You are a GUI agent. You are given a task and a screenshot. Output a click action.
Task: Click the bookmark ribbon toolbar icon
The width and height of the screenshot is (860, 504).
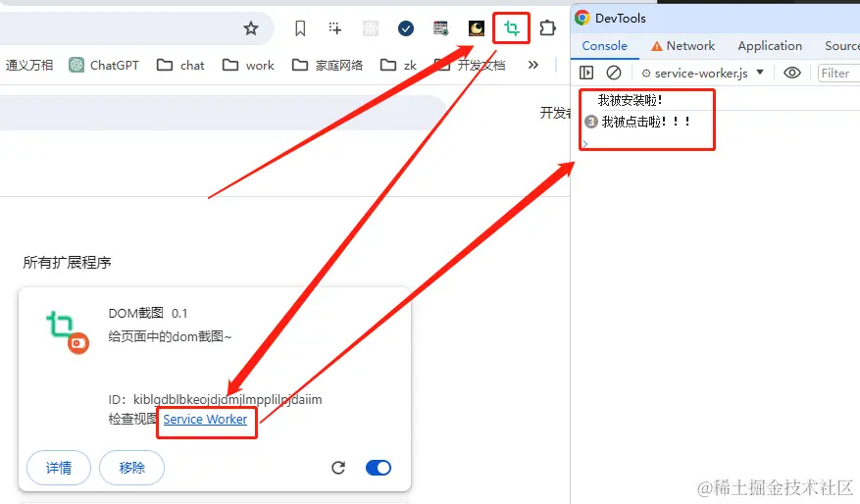300,28
